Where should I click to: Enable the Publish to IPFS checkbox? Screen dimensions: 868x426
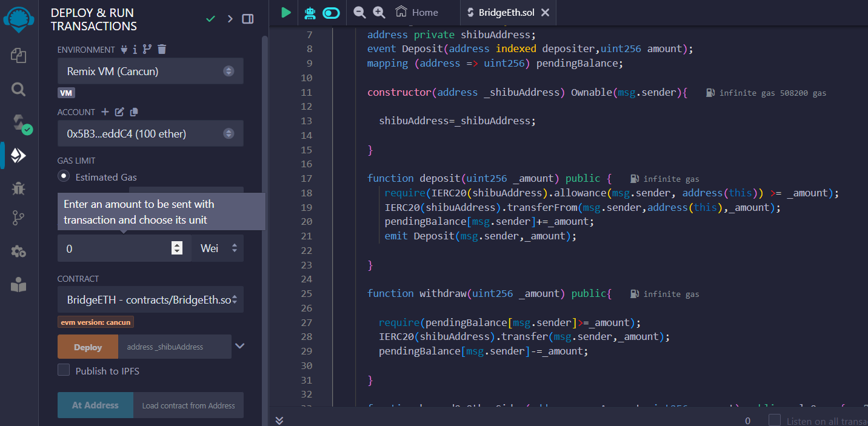point(64,370)
